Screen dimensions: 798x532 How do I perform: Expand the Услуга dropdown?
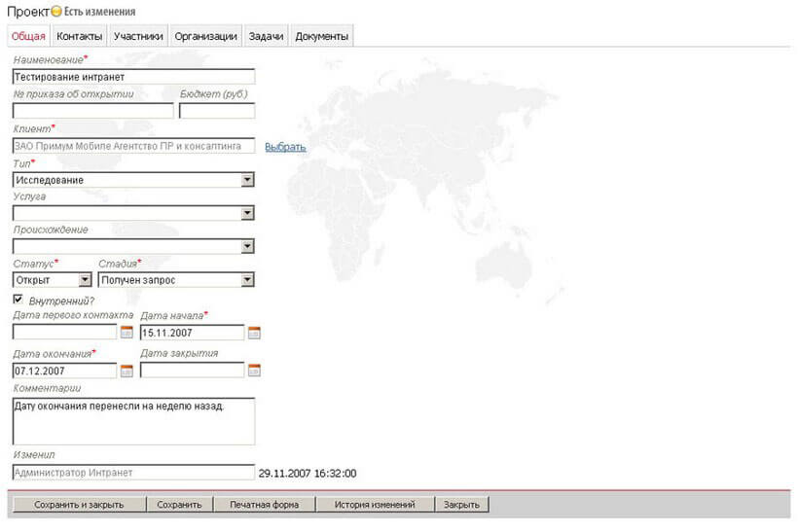point(247,213)
